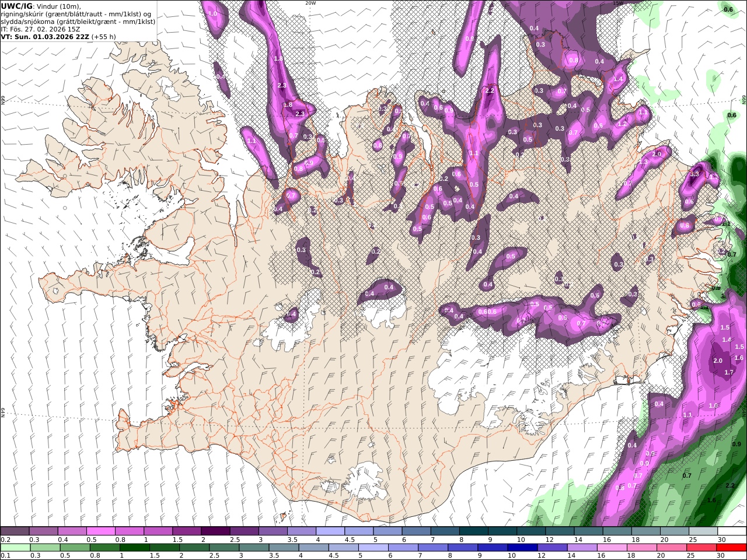Viewport: 747px width, 560px height.
Task: Pick the 0.5–0.8 medium green swatch, bottom scale
Action: click(x=75, y=548)
